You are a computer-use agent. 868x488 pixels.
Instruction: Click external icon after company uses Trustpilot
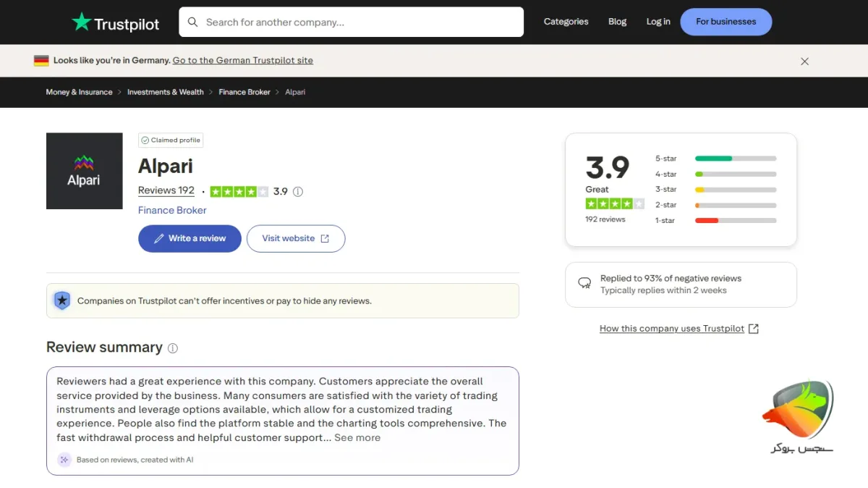coord(754,329)
